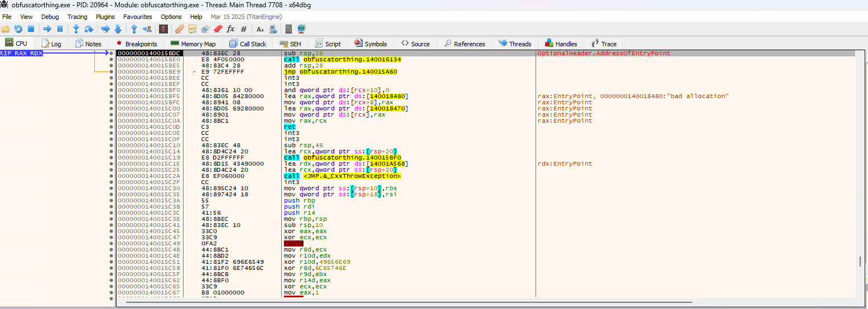Open Functions with the fx icon
This screenshot has width=868, height=309.
point(230,28)
